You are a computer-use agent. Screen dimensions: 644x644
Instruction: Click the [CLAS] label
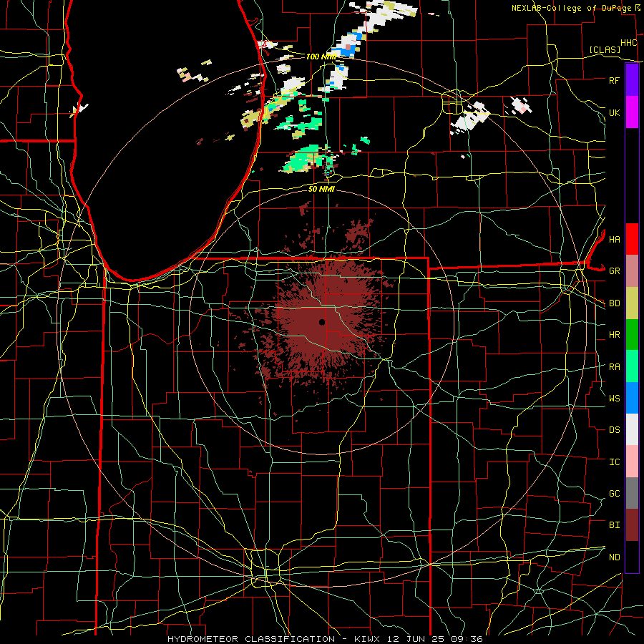(605, 49)
